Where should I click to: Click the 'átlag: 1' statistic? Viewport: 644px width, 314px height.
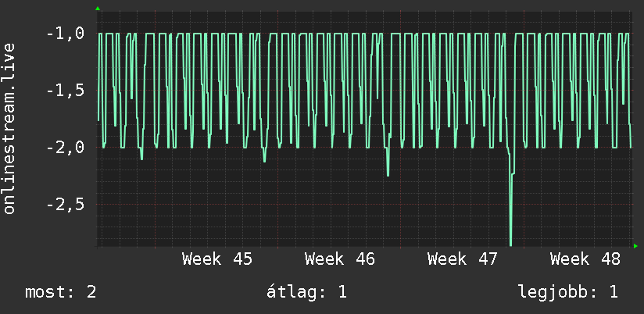tap(306, 292)
